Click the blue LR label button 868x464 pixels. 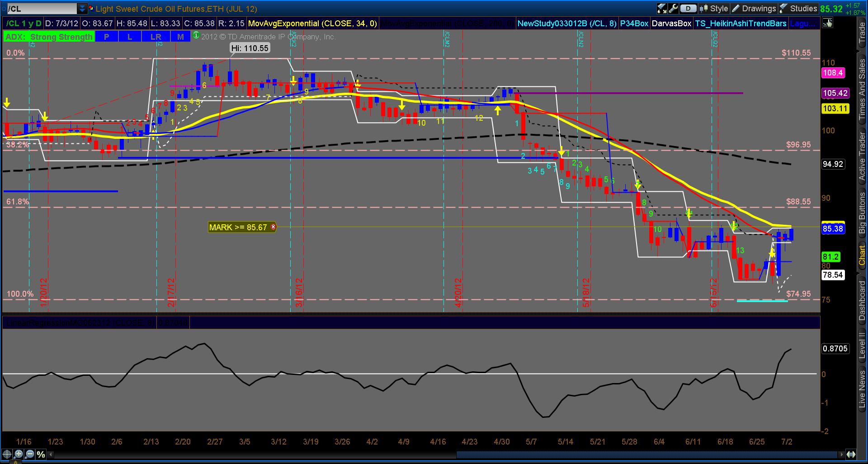(156, 37)
